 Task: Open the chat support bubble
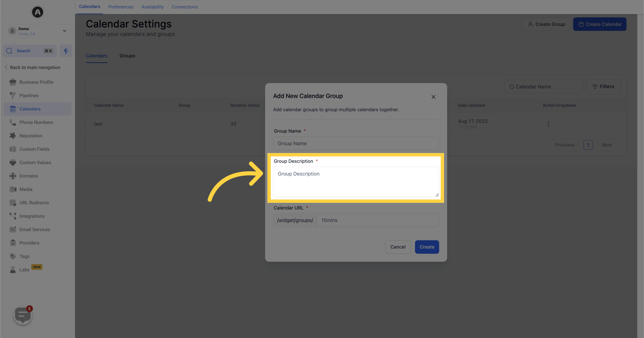coord(23,315)
